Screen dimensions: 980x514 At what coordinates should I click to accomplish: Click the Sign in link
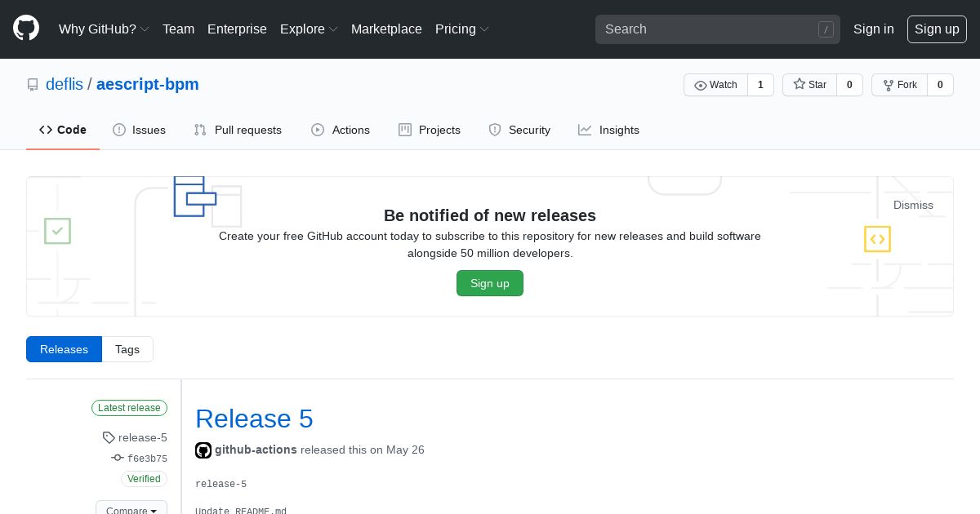pos(874,29)
